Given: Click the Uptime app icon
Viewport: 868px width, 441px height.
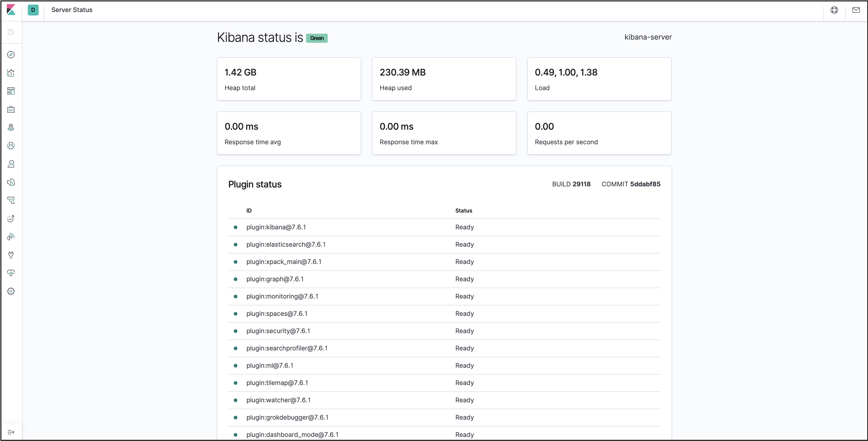Looking at the screenshot, I should point(11,219).
